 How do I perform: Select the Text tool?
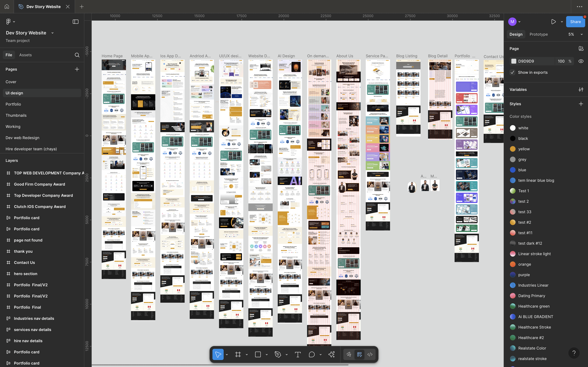[x=298, y=355]
